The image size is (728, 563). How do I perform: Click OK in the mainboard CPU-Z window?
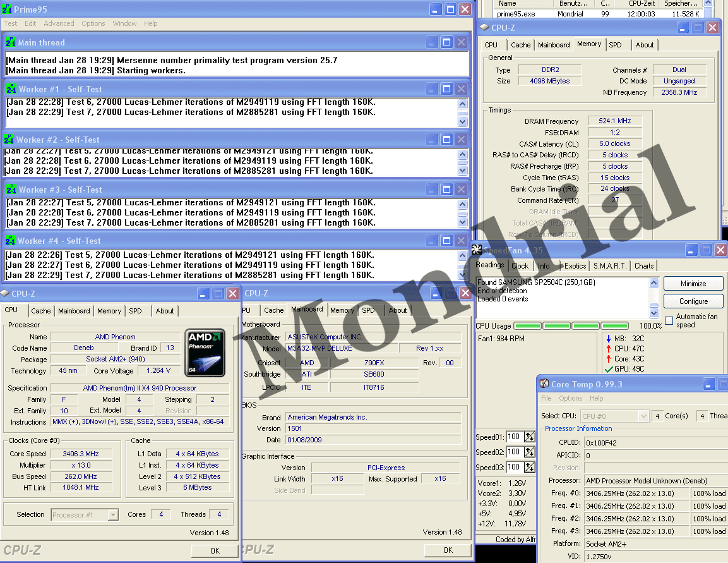coord(448,550)
